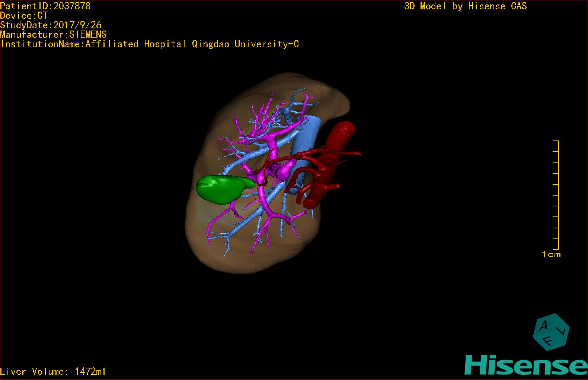
Task: Click the 1cm scale ruler
Action: (x=556, y=195)
